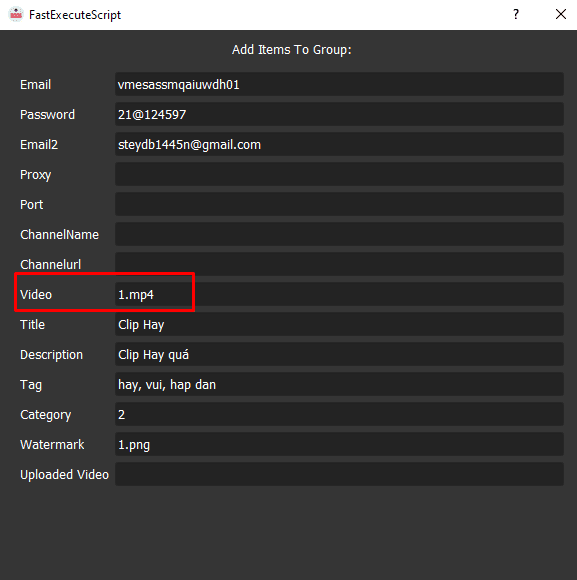Screen dimensions: 577x580
Task: Click the Add Items To Group heading
Action: (291, 50)
